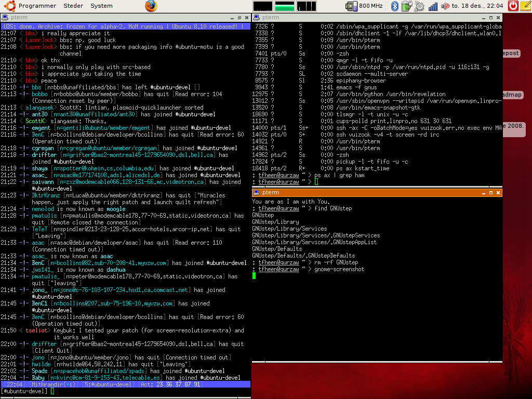
Task: Open the wireless signal strength applet
Action: [x=433, y=6]
